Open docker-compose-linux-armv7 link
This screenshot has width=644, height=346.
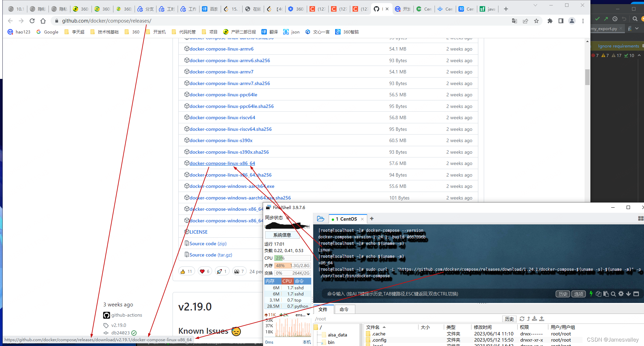[x=221, y=72]
